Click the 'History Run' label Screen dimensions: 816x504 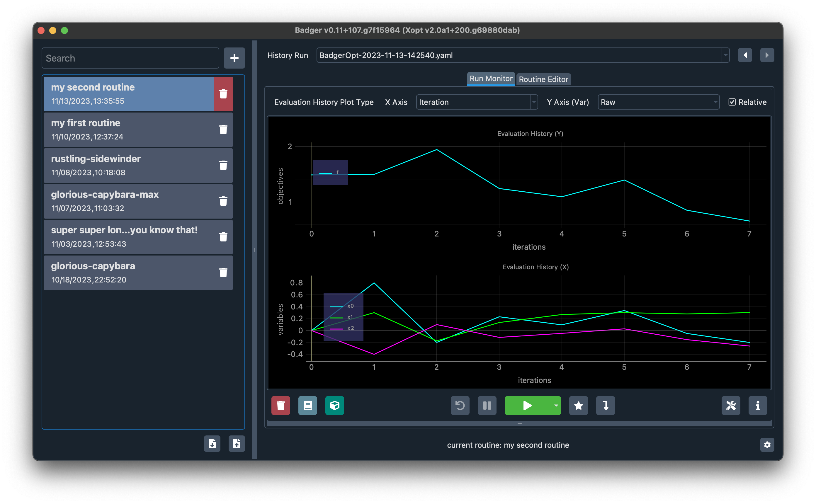287,55
